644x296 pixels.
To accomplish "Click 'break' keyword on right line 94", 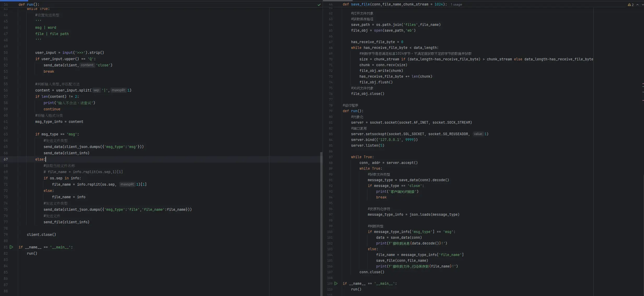I will 381,197.
